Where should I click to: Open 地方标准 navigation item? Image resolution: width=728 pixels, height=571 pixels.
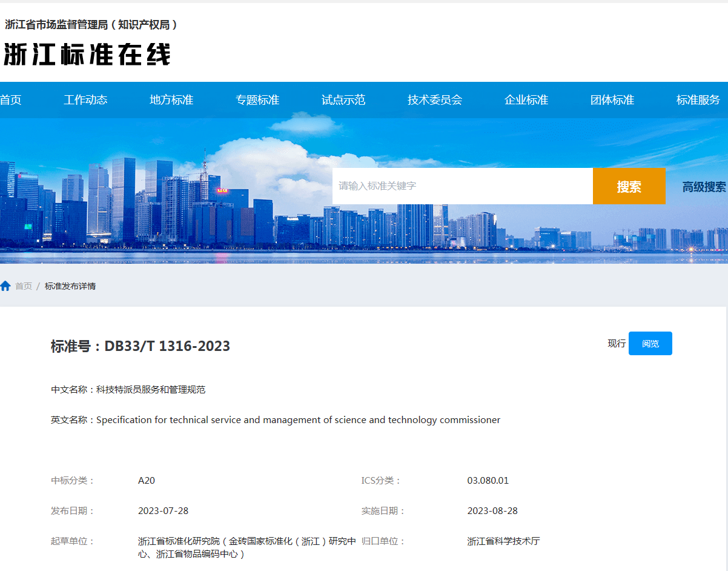[x=171, y=100]
